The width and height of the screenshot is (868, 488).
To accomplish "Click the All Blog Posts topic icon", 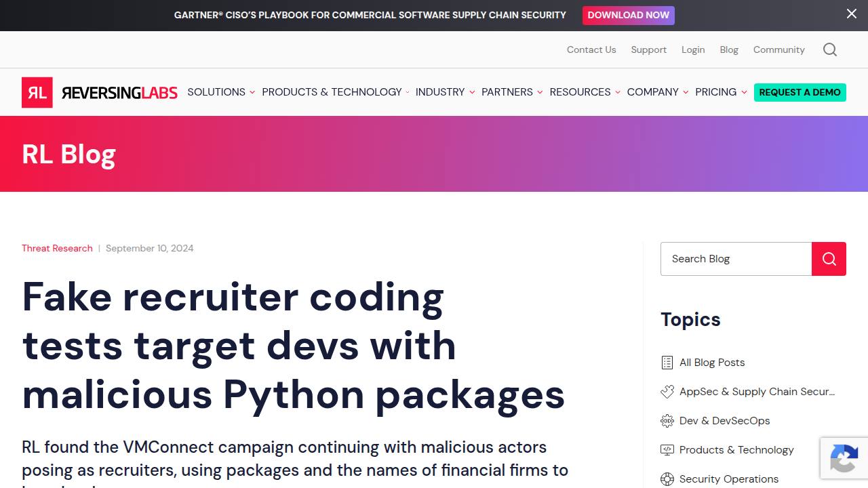I will pyautogui.click(x=667, y=363).
